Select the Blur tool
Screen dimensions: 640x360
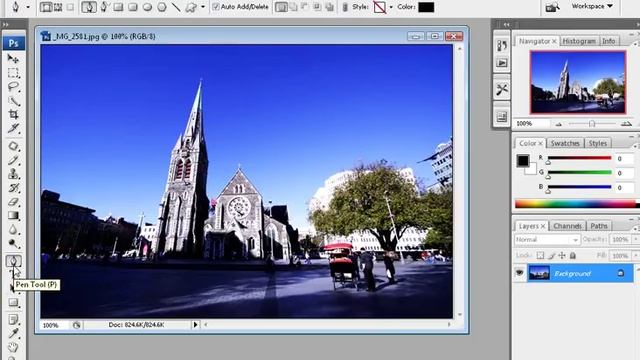(13, 230)
